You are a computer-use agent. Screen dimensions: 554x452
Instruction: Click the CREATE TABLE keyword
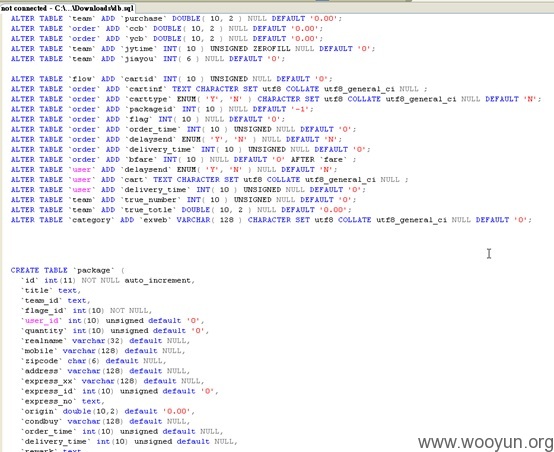39,270
